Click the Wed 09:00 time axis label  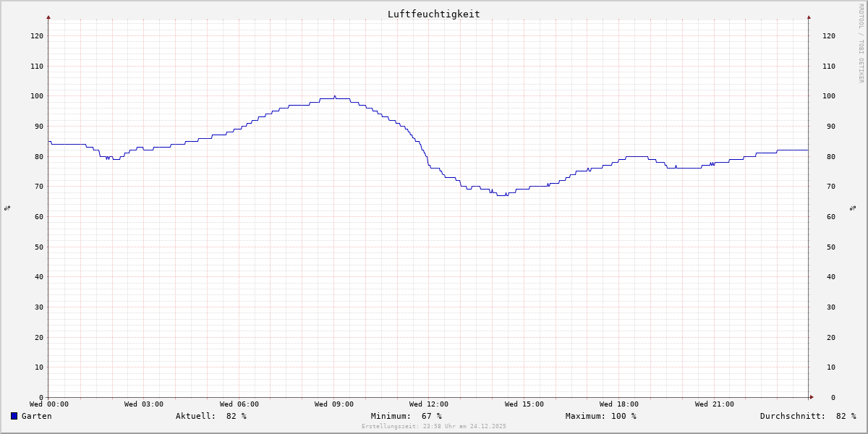pyautogui.click(x=334, y=404)
